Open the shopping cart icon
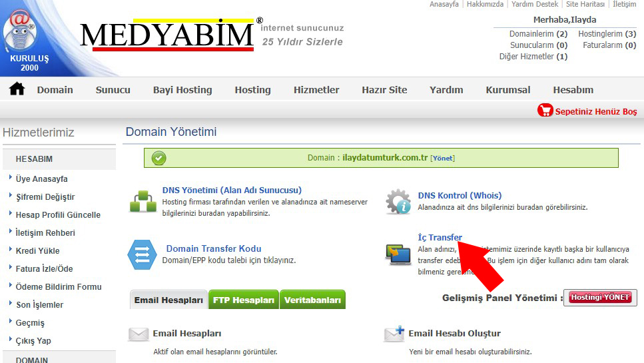Image resolution: width=644 pixels, height=363 pixels. pos(545,110)
